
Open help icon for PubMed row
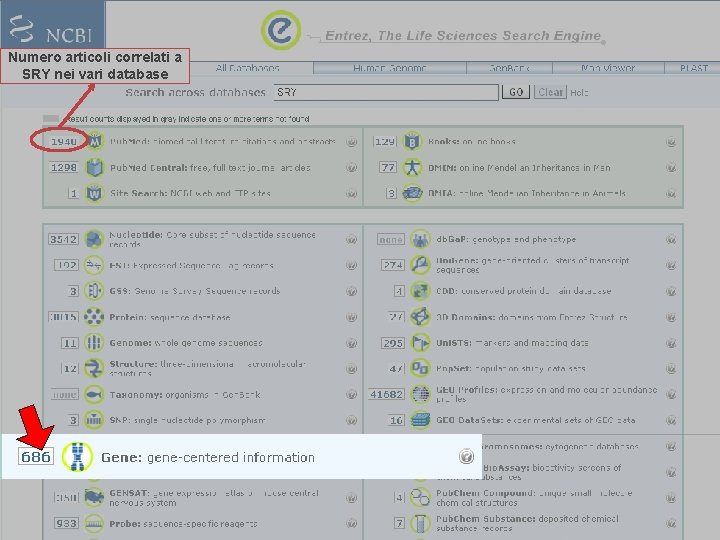click(351, 142)
